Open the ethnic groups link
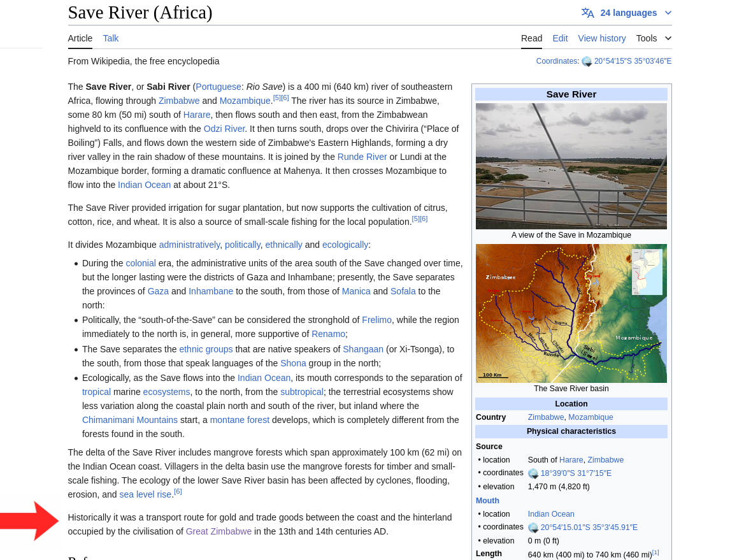This screenshot has height=560, width=730. [206, 348]
